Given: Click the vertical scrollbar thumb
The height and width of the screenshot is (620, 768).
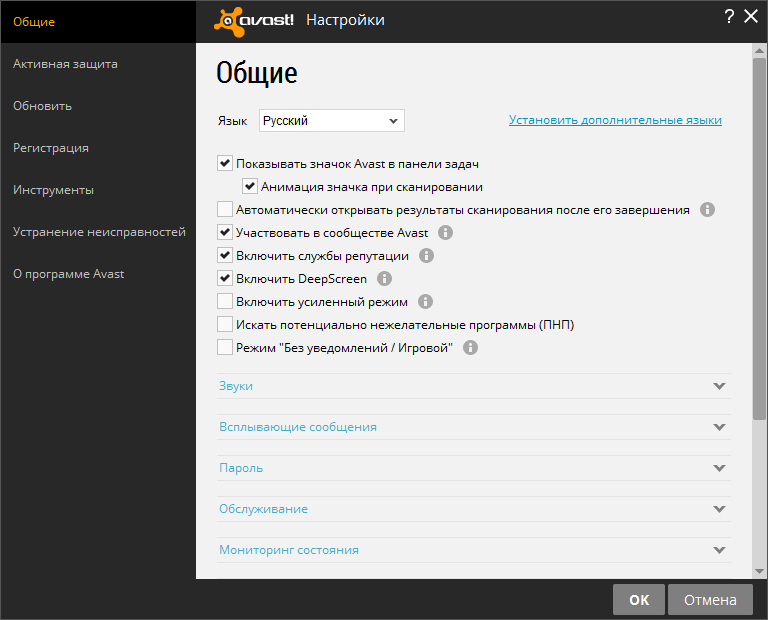Looking at the screenshot, I should (759, 238).
